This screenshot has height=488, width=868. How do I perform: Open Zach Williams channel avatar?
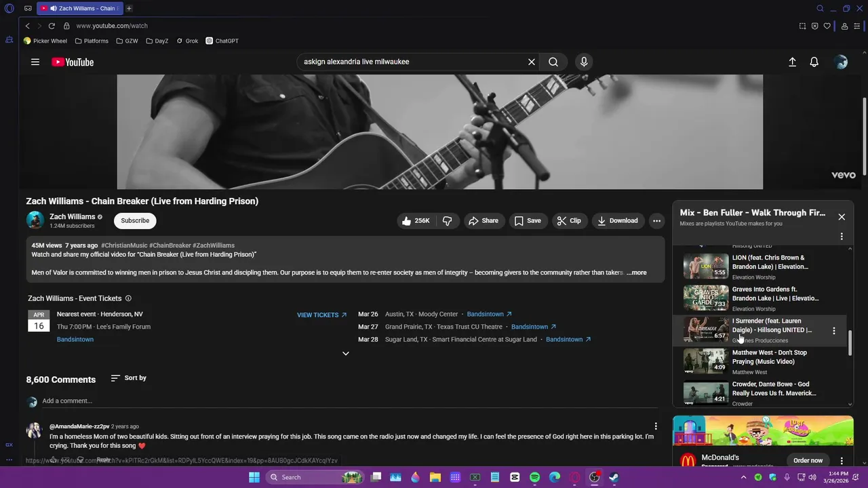coord(35,220)
